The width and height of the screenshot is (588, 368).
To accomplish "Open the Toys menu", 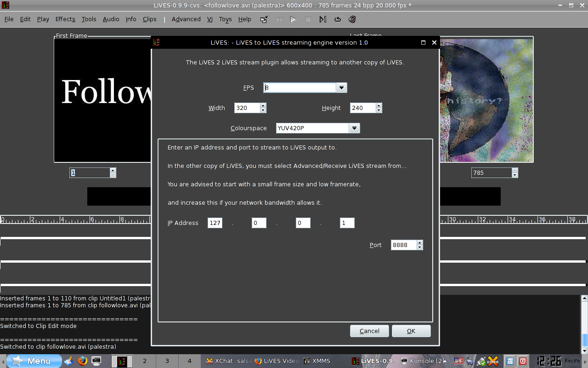I will point(225,19).
